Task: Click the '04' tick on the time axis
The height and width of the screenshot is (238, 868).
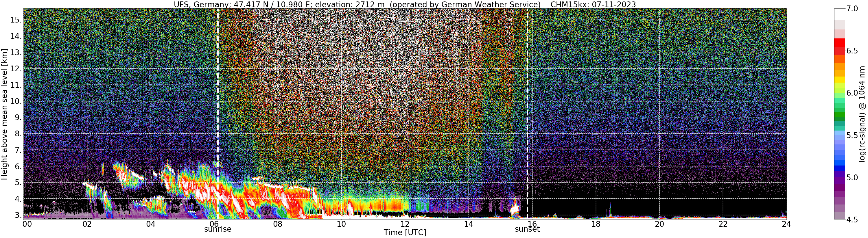Action: point(151,224)
